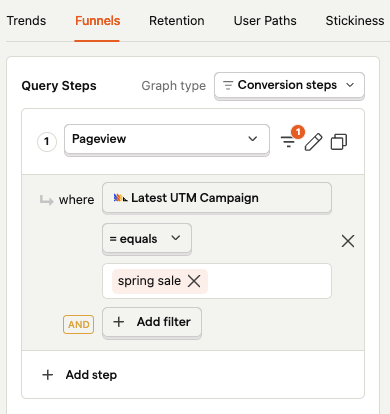This screenshot has height=414, width=390.
Task: Toggle step 1 filters icon
Action: point(288,142)
